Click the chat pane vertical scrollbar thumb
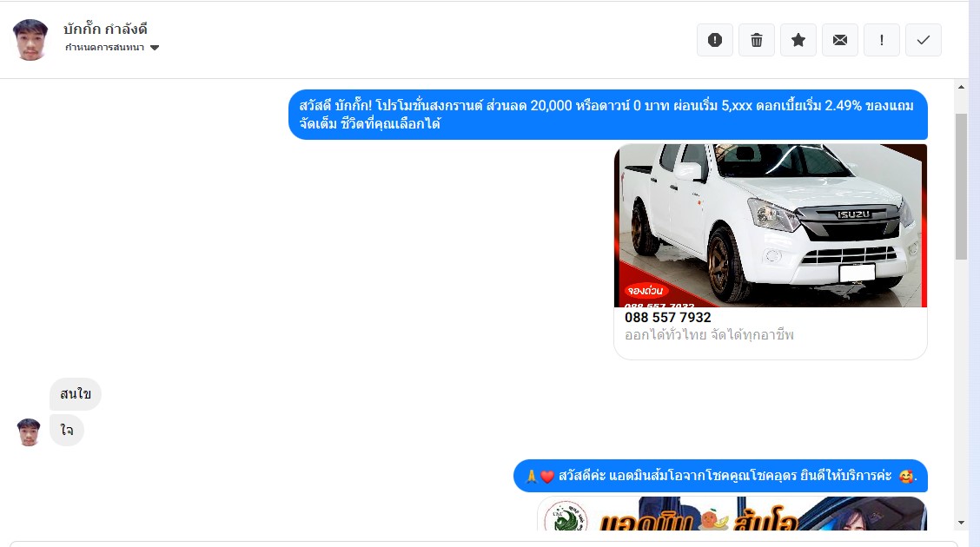Screen dimensions: 980x547 pyautogui.click(x=961, y=187)
